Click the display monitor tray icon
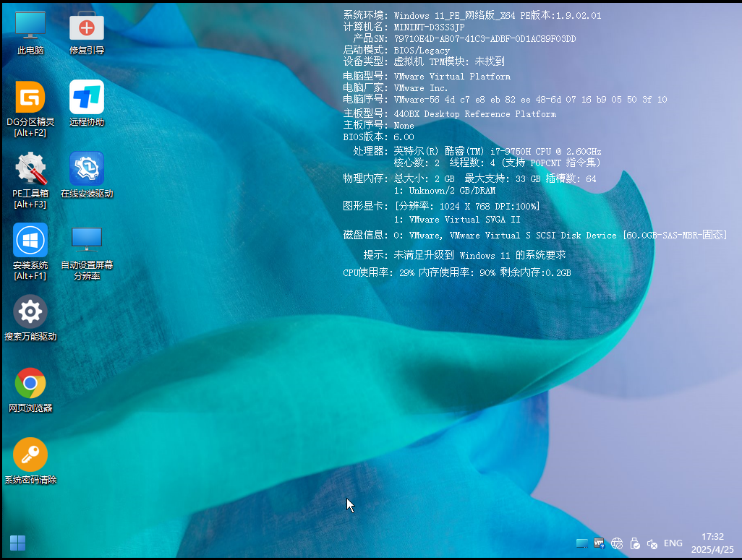Viewport: 742px width, 560px height. [582, 543]
